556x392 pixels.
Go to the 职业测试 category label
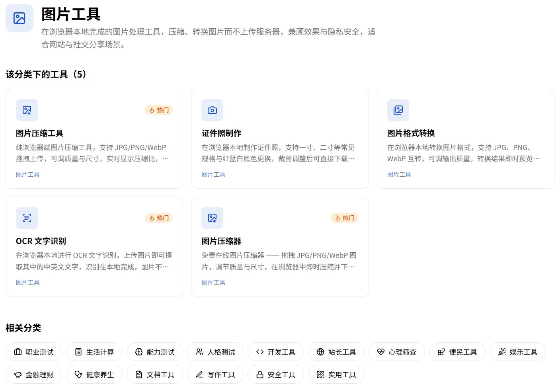40,352
